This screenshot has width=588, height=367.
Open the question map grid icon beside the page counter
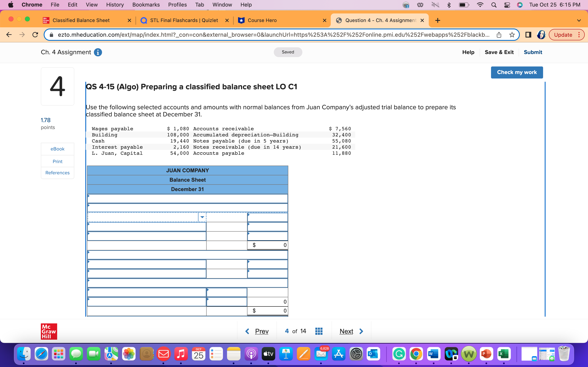point(318,331)
